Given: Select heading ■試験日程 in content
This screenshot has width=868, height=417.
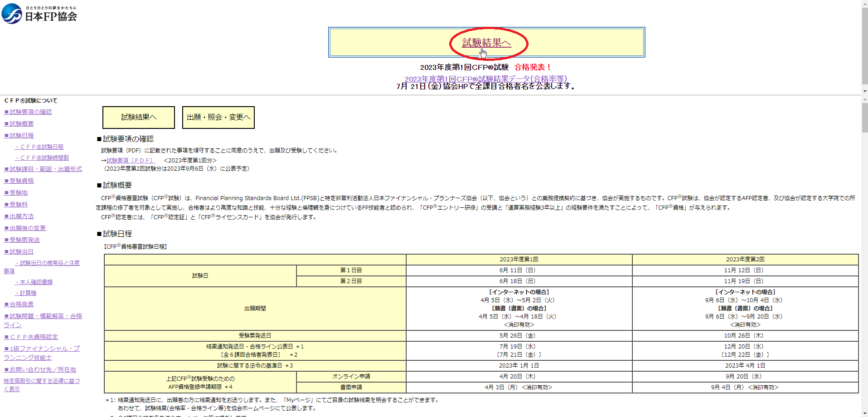Looking at the screenshot, I should pyautogui.click(x=114, y=234).
